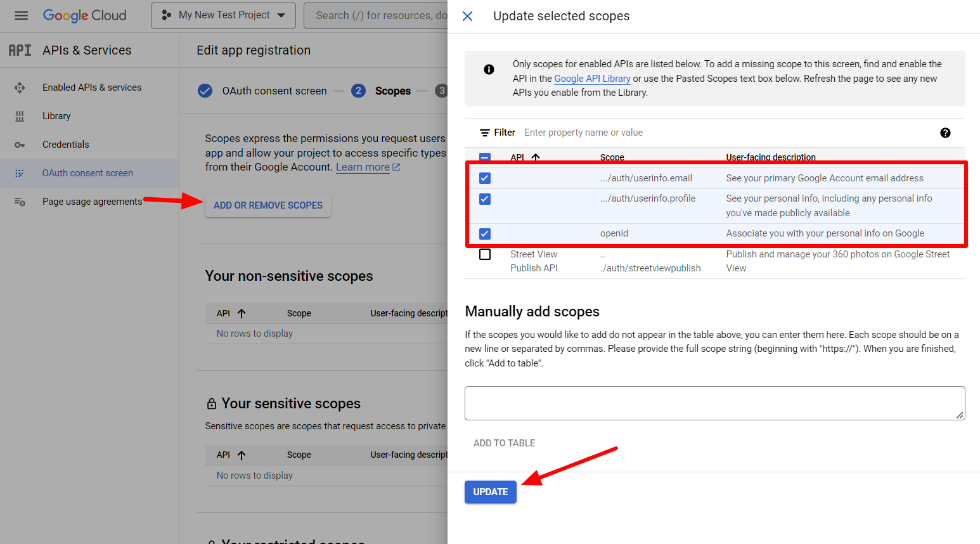980x544 pixels.
Task: Click the Edit app registration heading
Action: (254, 50)
